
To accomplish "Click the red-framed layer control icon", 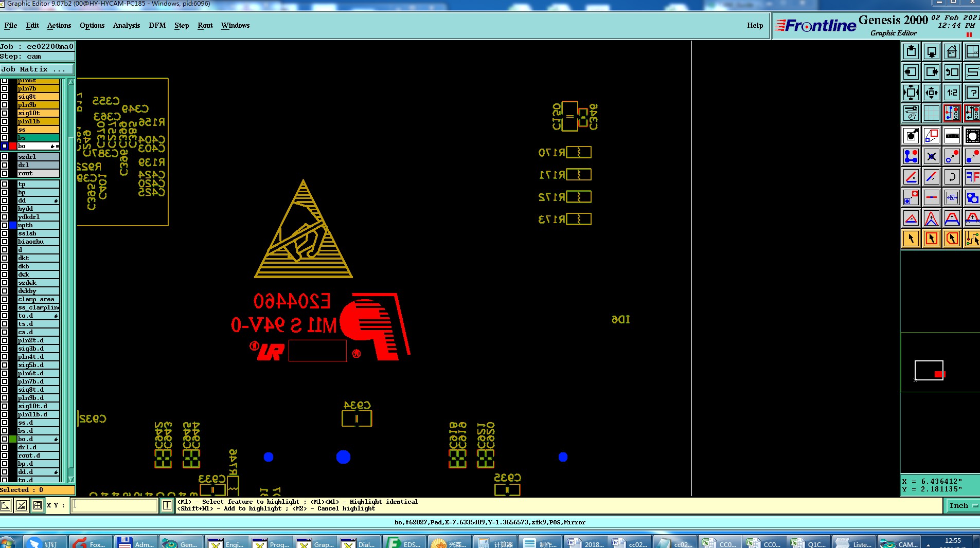I will pyautogui.click(x=952, y=113).
